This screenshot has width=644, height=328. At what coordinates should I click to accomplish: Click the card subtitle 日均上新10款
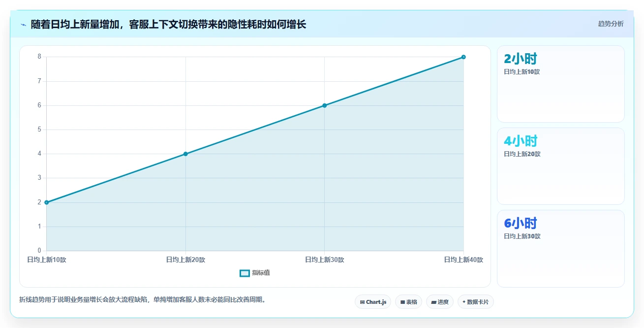[x=522, y=72]
